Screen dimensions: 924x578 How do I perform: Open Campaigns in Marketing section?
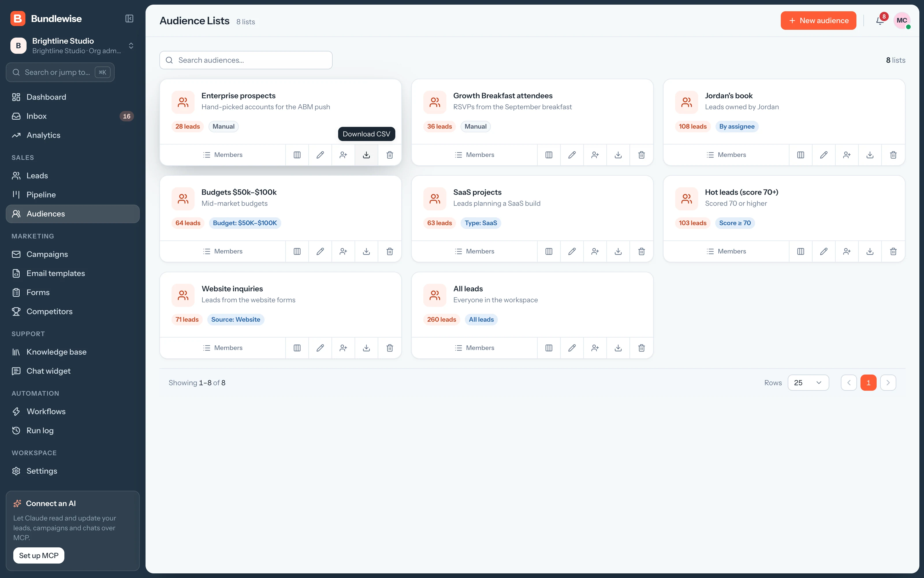pos(72,254)
